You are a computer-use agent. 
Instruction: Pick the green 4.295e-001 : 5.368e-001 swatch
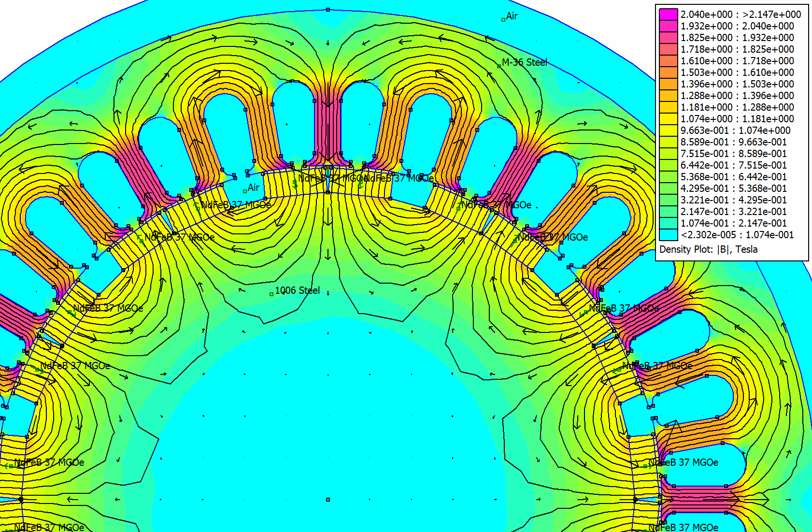668,188
